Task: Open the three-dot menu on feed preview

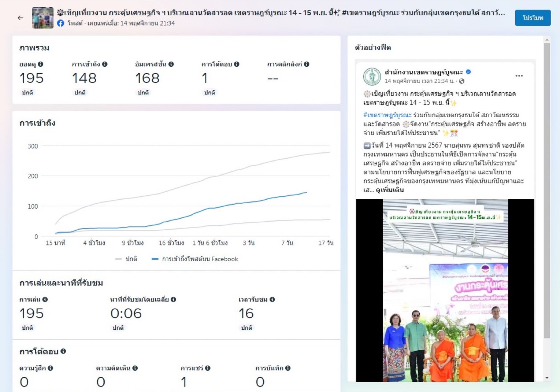Action: click(519, 76)
